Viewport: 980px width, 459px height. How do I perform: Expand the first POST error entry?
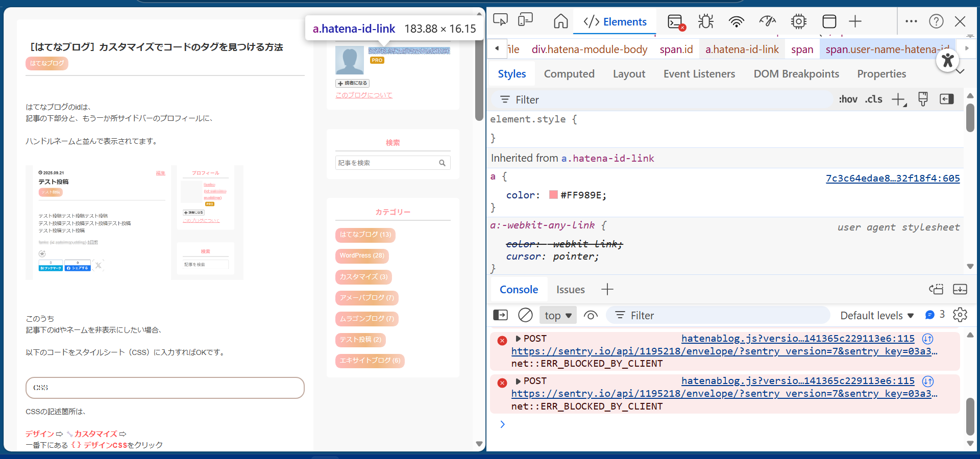[x=518, y=339]
